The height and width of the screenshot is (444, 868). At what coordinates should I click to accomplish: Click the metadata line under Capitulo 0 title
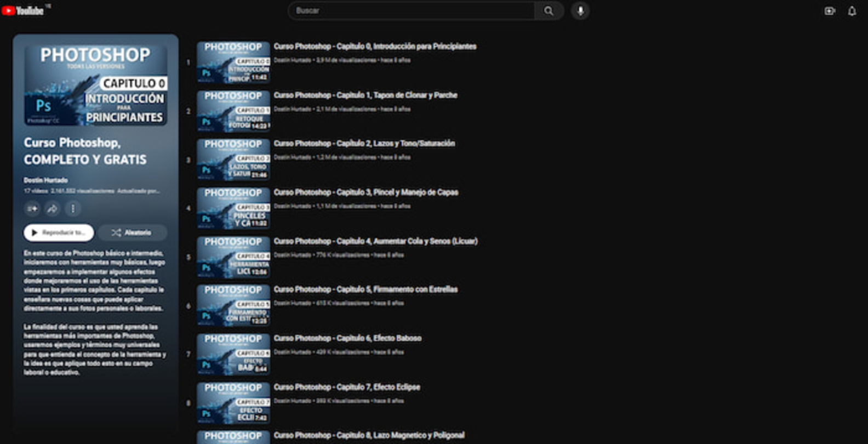pos(342,60)
